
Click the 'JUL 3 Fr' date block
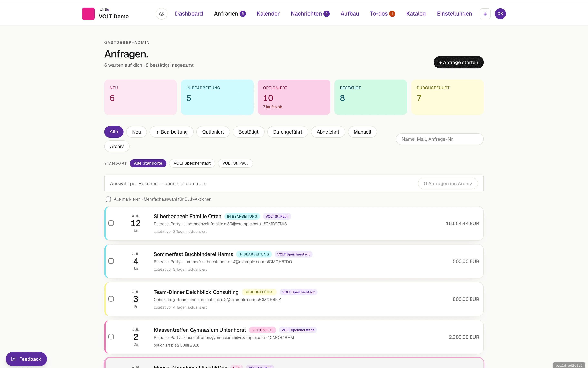click(136, 299)
